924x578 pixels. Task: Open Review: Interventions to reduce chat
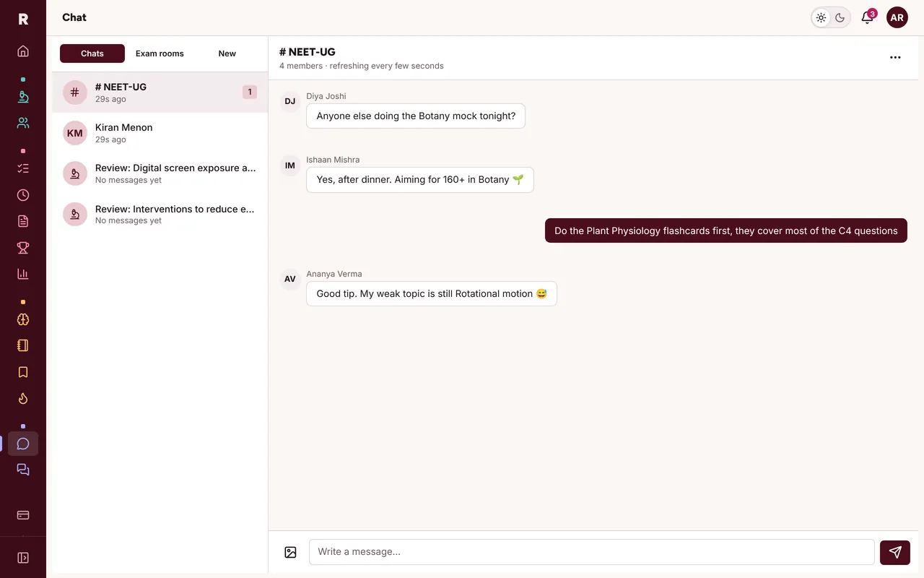[160, 215]
